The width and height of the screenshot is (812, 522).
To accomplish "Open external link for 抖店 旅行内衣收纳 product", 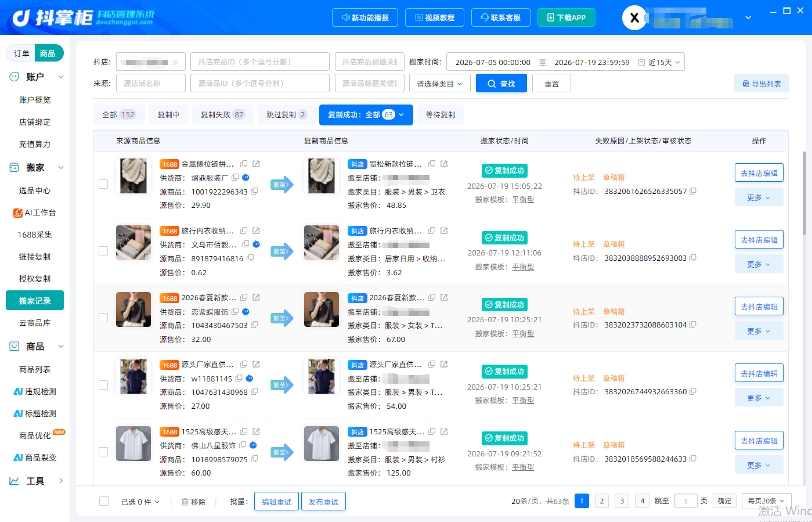I will click(x=444, y=231).
